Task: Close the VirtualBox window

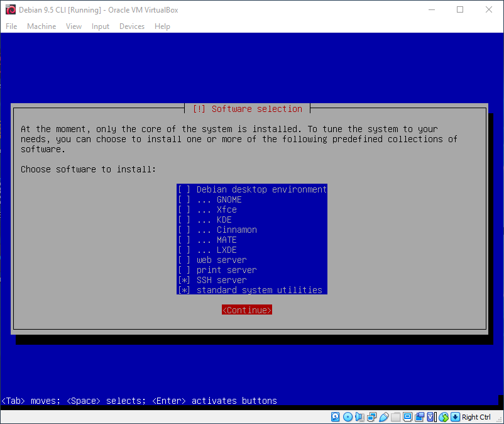Action: pos(489,9)
